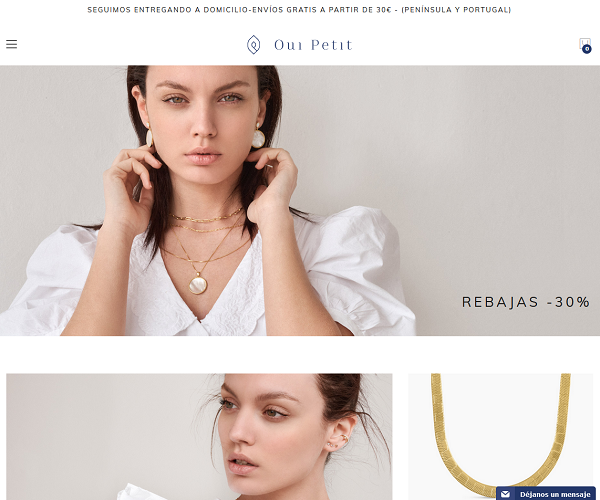The height and width of the screenshot is (500, 600).
Task: Open the shopping cart icon
Action: coord(584,44)
